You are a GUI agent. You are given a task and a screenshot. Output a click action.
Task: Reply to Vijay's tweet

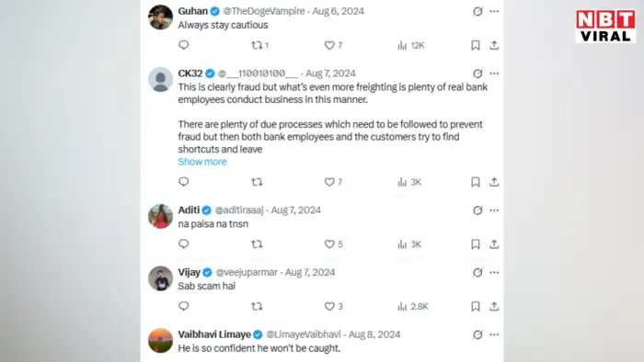pyautogui.click(x=184, y=306)
